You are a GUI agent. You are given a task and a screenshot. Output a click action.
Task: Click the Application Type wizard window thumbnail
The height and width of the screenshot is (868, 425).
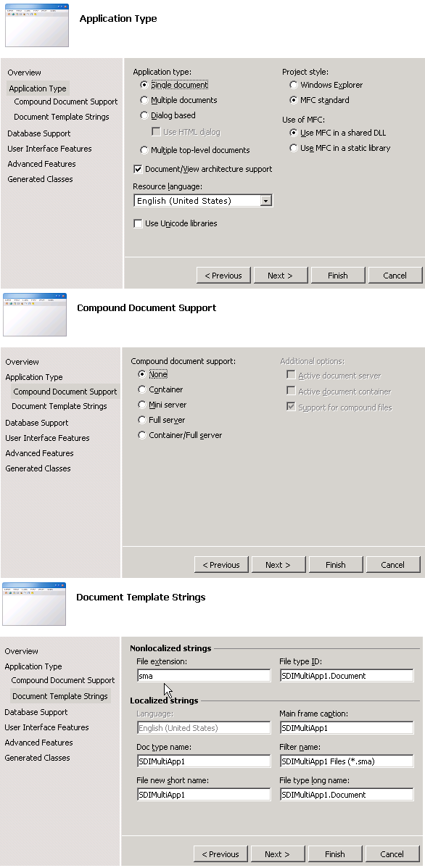[x=37, y=25]
